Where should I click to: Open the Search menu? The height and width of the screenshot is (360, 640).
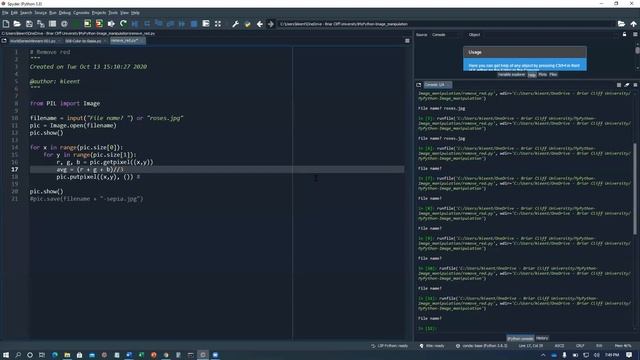click(x=26, y=13)
